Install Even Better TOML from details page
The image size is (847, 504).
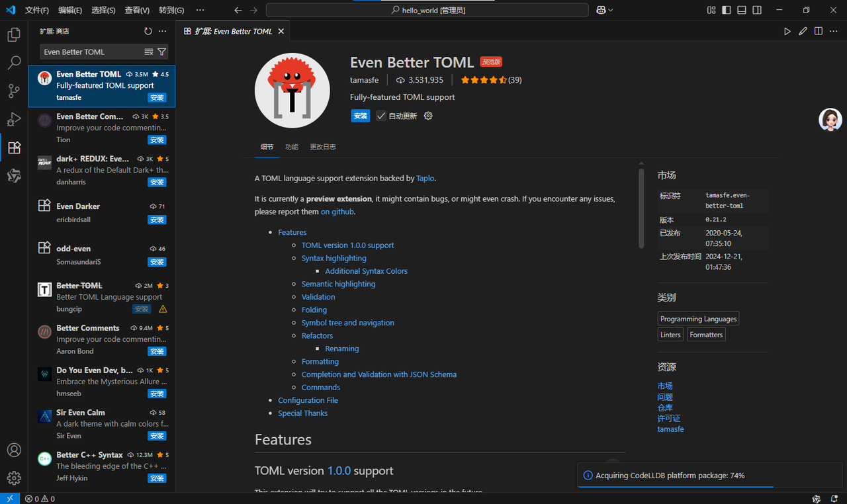(361, 116)
